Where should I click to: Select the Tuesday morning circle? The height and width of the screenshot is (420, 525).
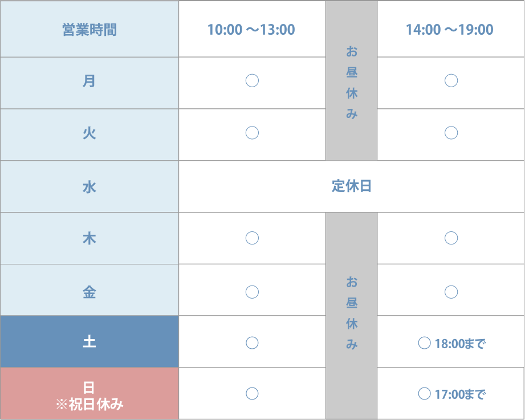tap(252, 133)
